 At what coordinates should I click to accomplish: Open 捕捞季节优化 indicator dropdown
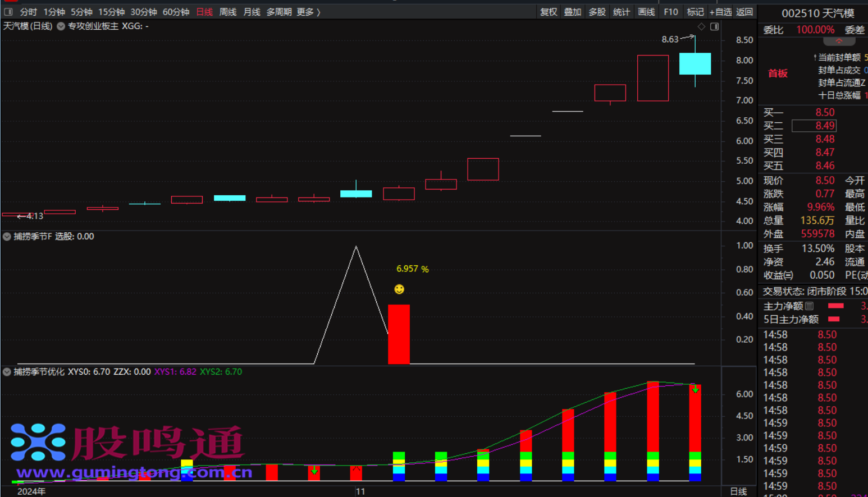coord(7,372)
